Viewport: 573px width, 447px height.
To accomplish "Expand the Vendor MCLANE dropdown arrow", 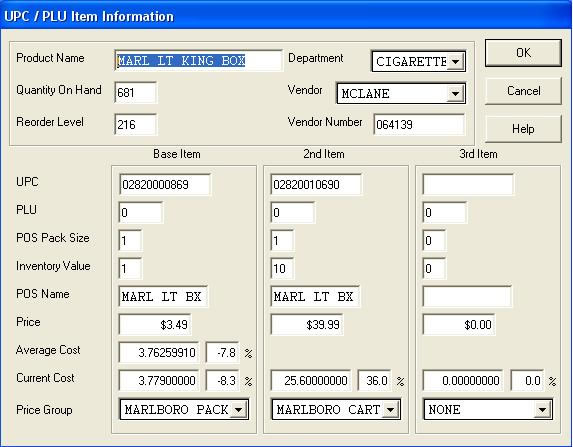I will pyautogui.click(x=455, y=94).
